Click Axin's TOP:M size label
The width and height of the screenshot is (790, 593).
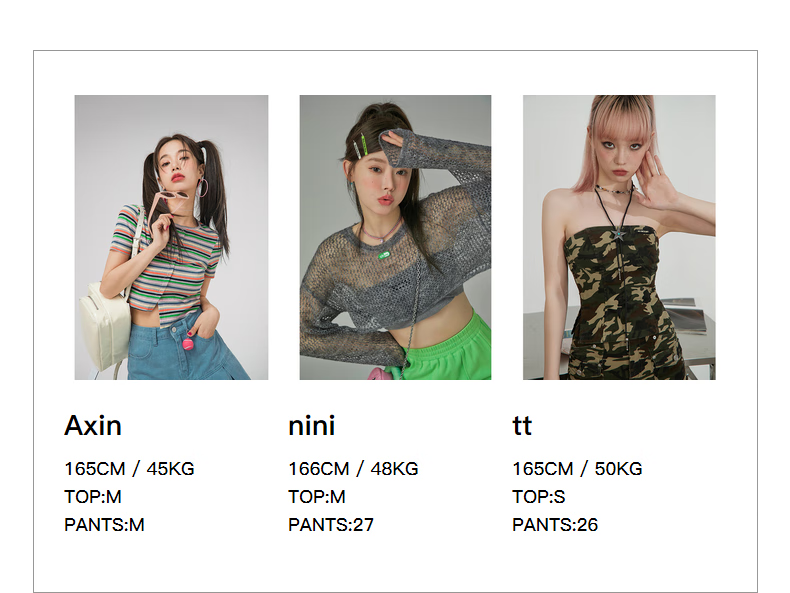[93, 497]
